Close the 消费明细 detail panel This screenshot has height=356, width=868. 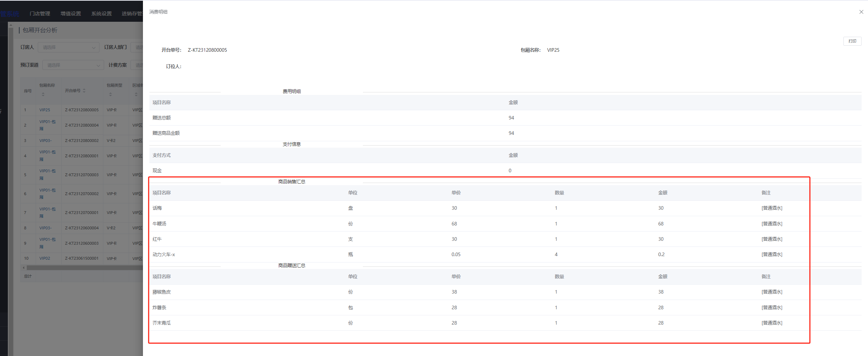861,12
